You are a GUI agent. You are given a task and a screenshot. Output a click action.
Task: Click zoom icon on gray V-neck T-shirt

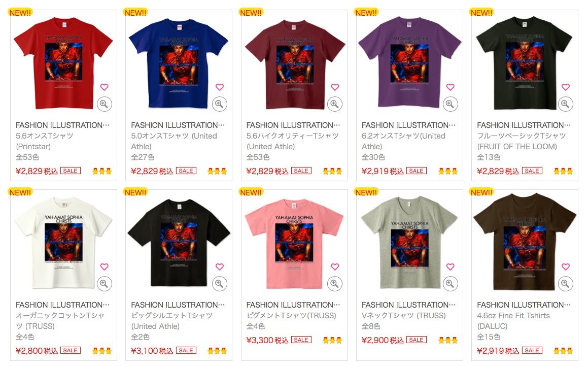pyautogui.click(x=450, y=284)
